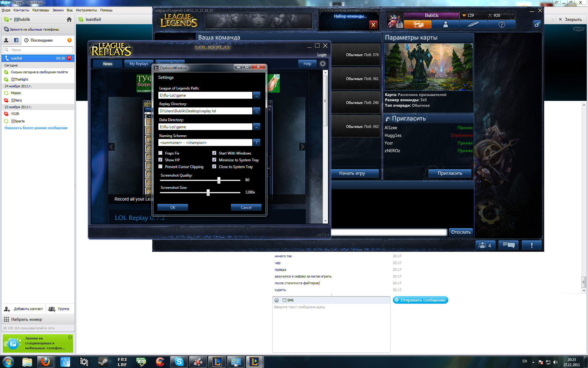
Task: Open the Инструменты menu
Action: pos(86,10)
